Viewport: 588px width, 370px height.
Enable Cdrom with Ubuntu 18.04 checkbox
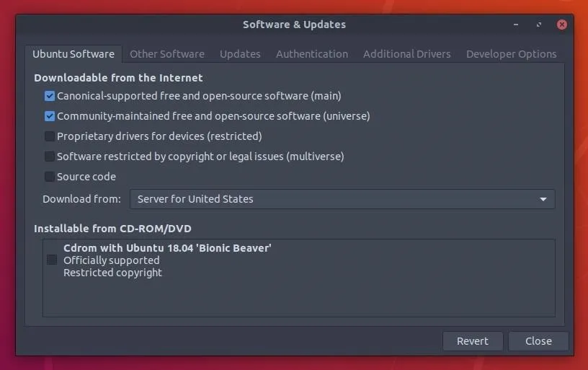pos(52,260)
